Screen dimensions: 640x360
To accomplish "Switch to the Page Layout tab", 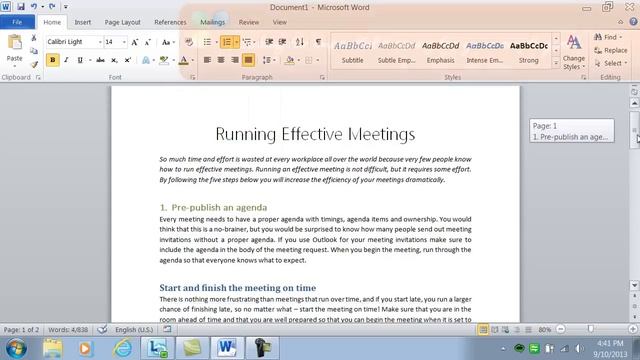I will 122,22.
